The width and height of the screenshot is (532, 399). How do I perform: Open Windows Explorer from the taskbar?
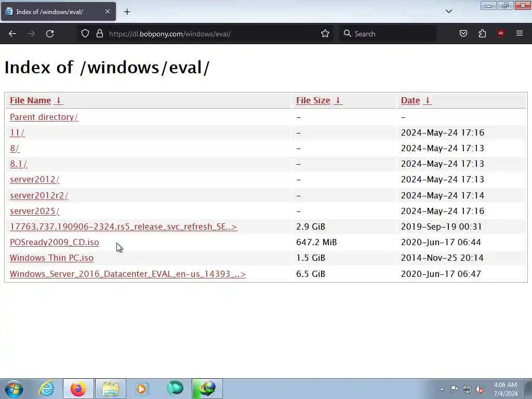(111, 389)
